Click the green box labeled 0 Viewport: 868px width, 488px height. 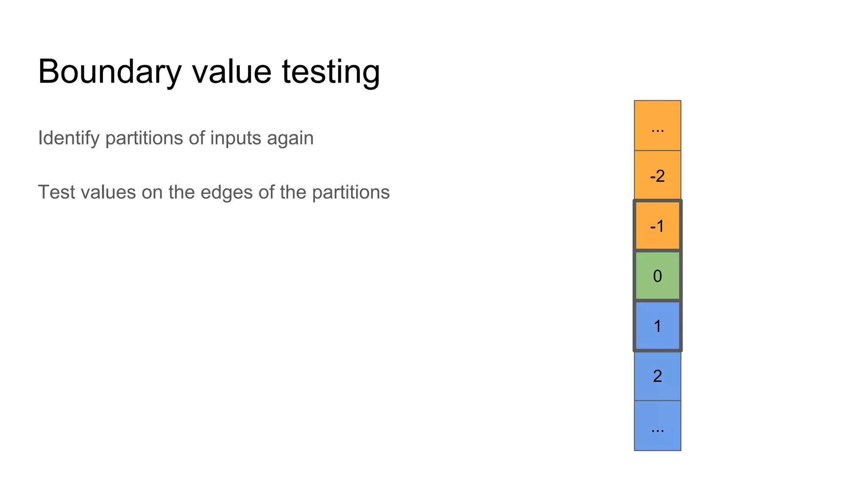pyautogui.click(x=657, y=276)
